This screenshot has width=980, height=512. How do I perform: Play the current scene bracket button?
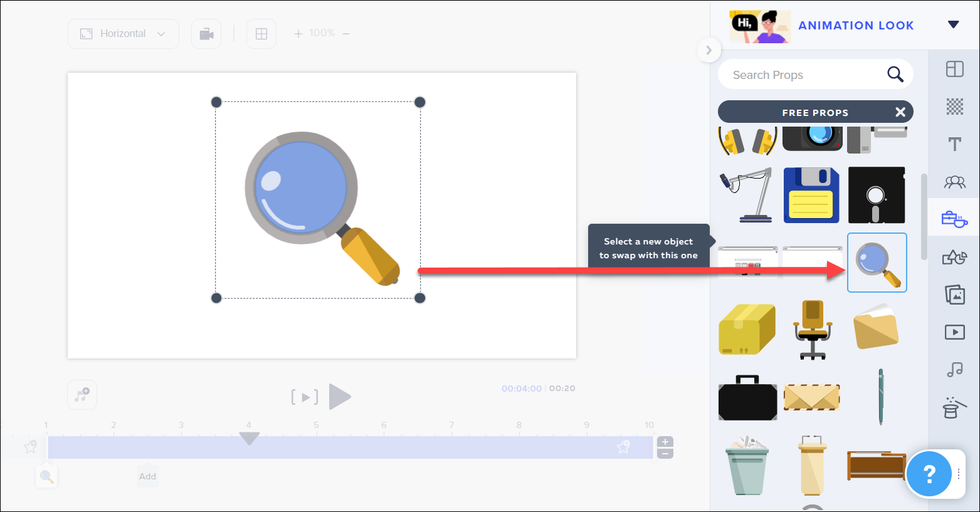(x=305, y=397)
